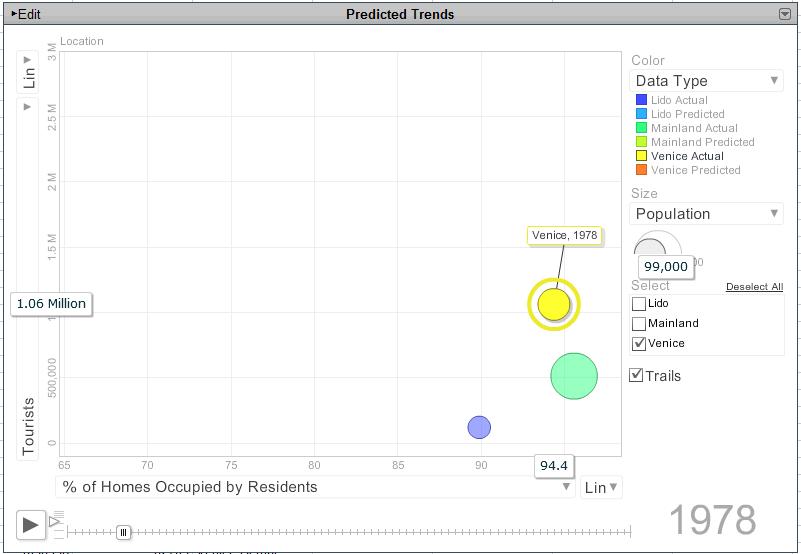Open the Data Type color dropdown
The height and width of the screenshot is (554, 801).
click(x=706, y=81)
